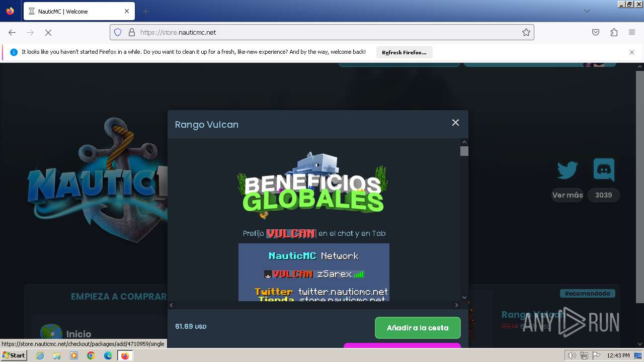Open the Discord icon link
The width and height of the screenshot is (644, 362).
604,169
